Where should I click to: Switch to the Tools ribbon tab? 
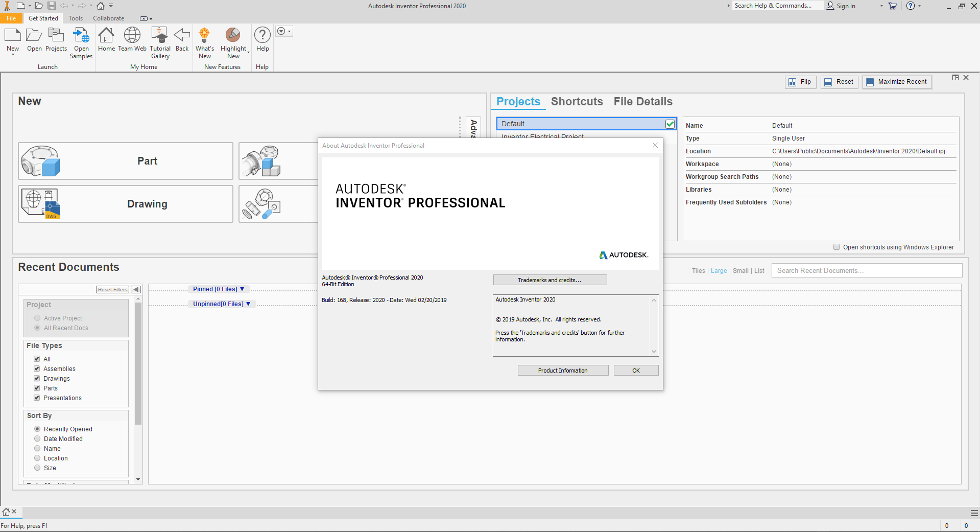tap(76, 18)
